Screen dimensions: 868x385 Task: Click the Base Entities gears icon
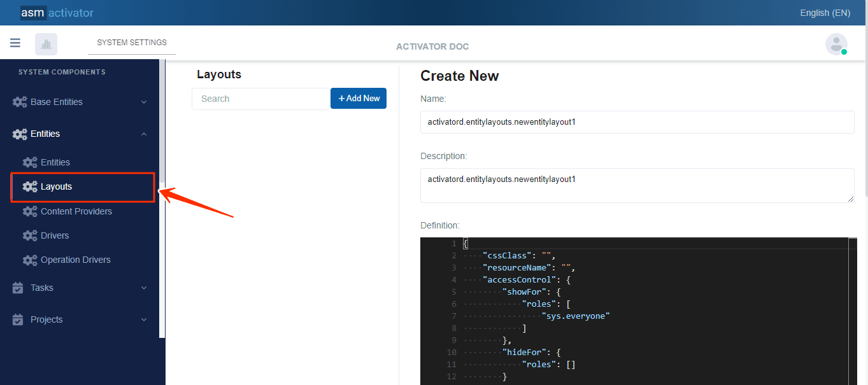[20, 102]
